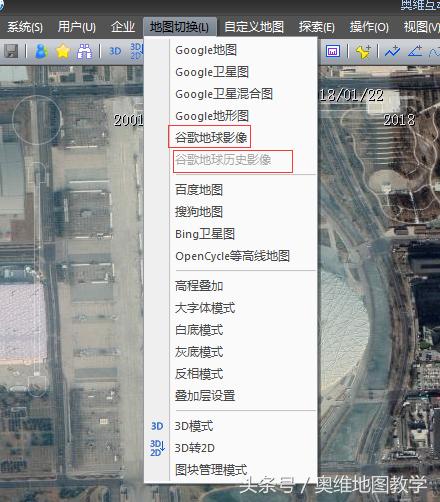
Task: Click the save disk toolbar icon
Action: 11,51
